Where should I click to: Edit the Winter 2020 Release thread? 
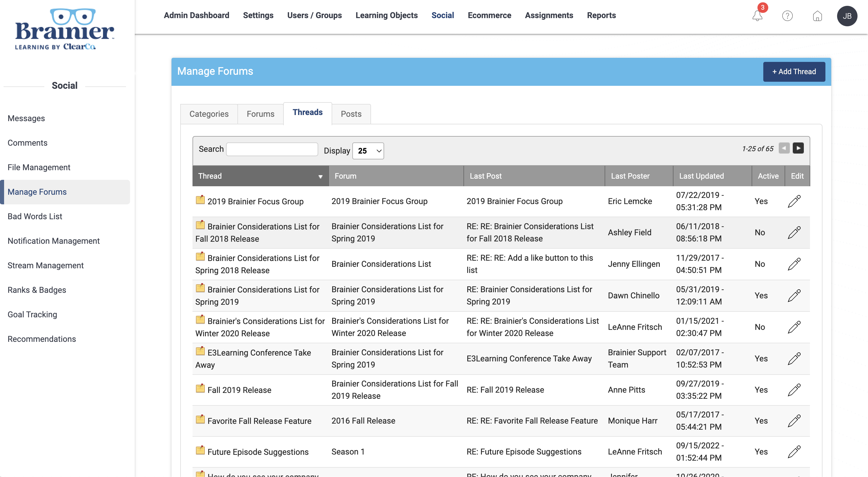[x=794, y=327]
